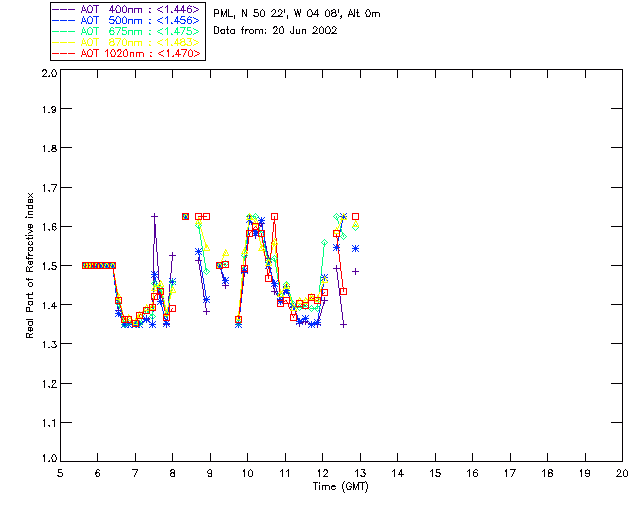Click the x-axis tick label 6

point(98,473)
